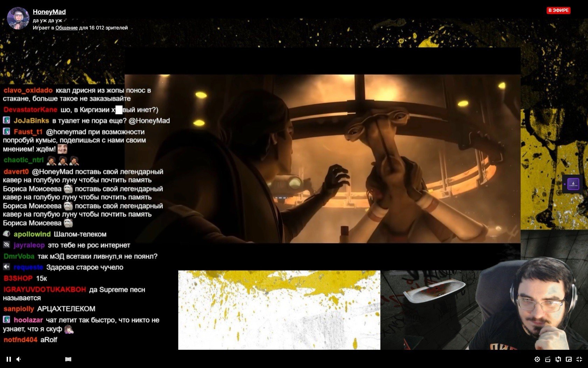
Task: Click the first emote in chaotic_ntrl's message
Action: (x=51, y=161)
